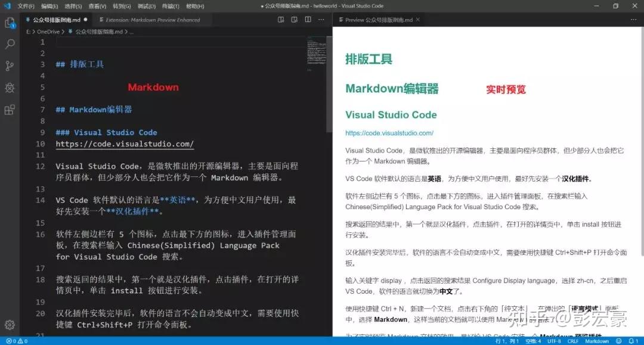Image resolution: width=644 pixels, height=345 pixels.
Task: Switch to Extension: Markdown Preview Enhanced tab
Action: click(153, 20)
